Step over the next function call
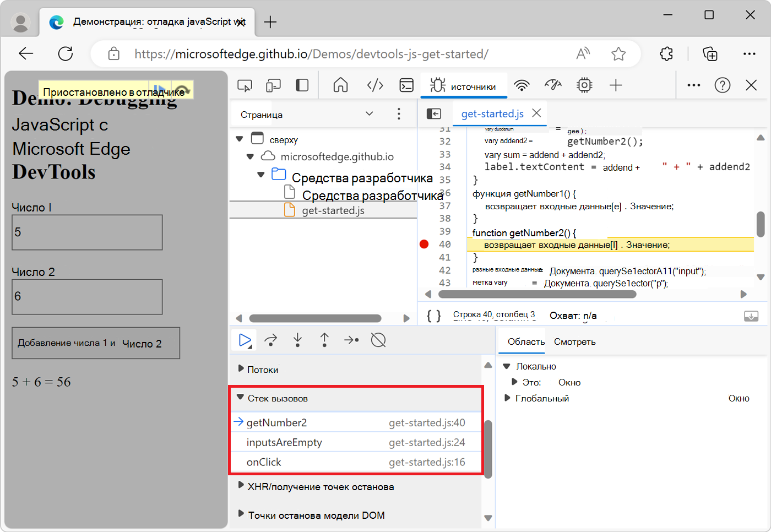 tap(271, 340)
